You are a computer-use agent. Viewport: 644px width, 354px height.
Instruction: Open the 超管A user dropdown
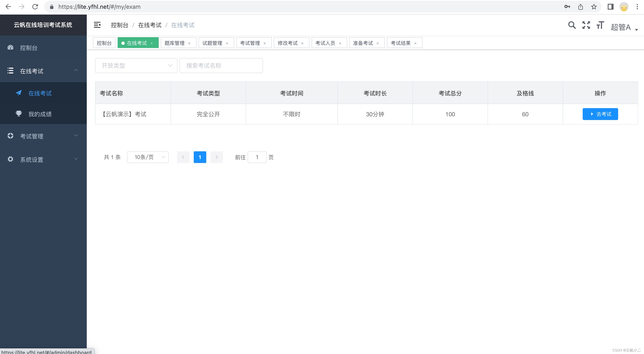pos(624,27)
